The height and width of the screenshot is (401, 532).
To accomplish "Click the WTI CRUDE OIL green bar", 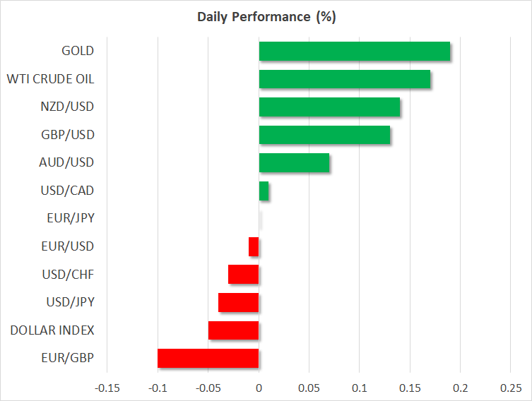I will pyautogui.click(x=345, y=79).
